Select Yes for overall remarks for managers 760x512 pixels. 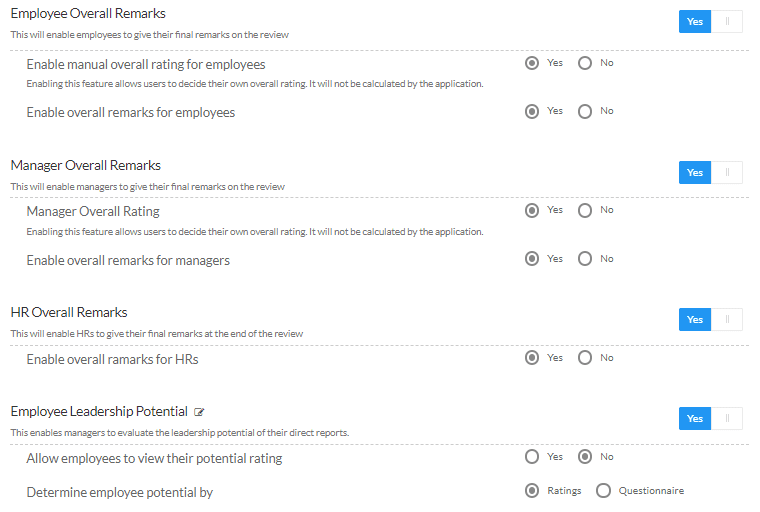532,258
